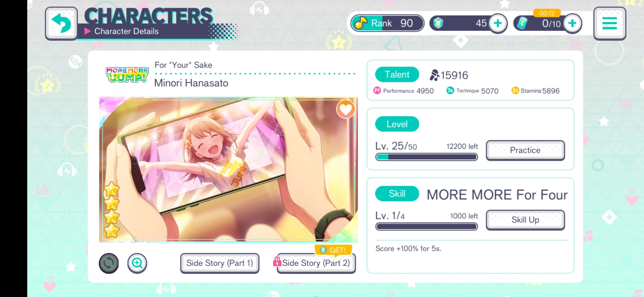Screen dimensions: 644x297
Task: Click the skill level progress bar
Action: tap(427, 227)
